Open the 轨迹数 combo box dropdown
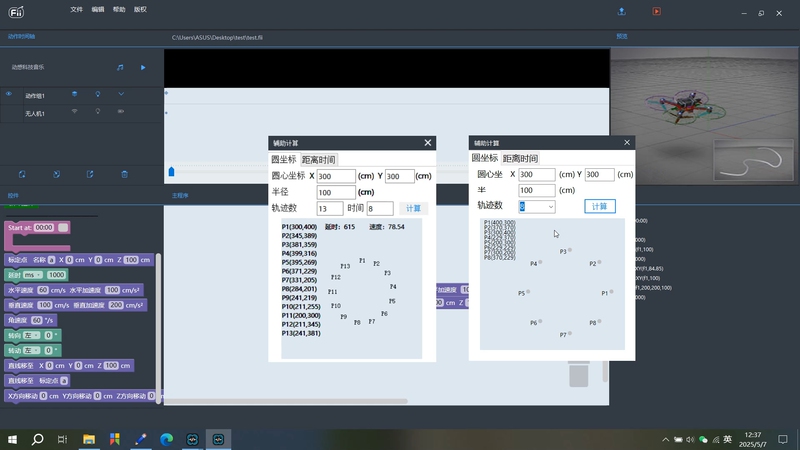Viewport: 800px width, 450px height. click(x=551, y=207)
